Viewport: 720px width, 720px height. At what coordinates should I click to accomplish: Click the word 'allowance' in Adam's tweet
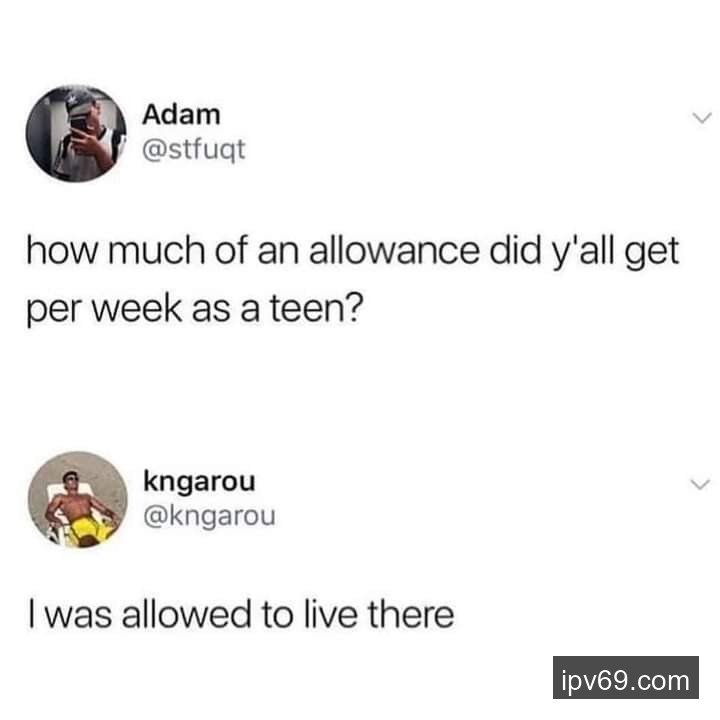pos(394,251)
